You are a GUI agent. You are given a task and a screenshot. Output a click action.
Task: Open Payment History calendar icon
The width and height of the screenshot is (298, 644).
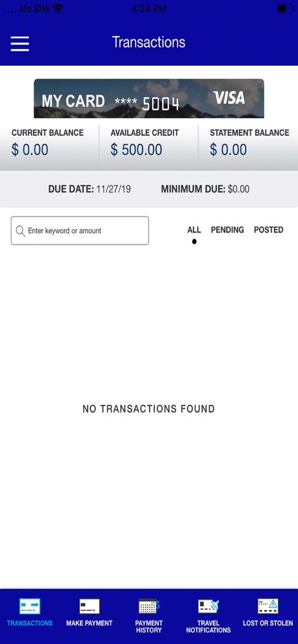(x=149, y=606)
